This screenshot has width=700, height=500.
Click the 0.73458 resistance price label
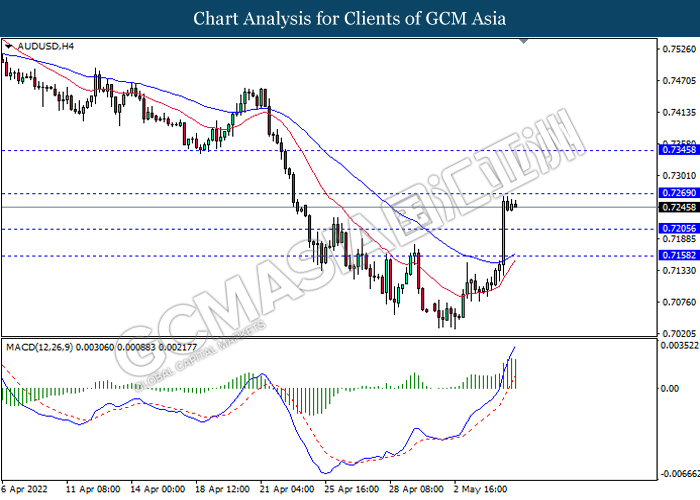point(679,150)
